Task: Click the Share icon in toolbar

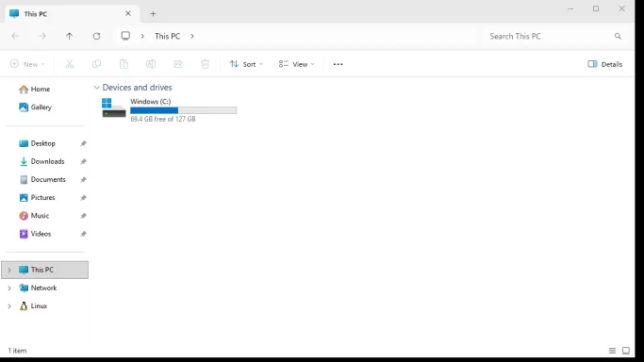Action: click(x=178, y=64)
